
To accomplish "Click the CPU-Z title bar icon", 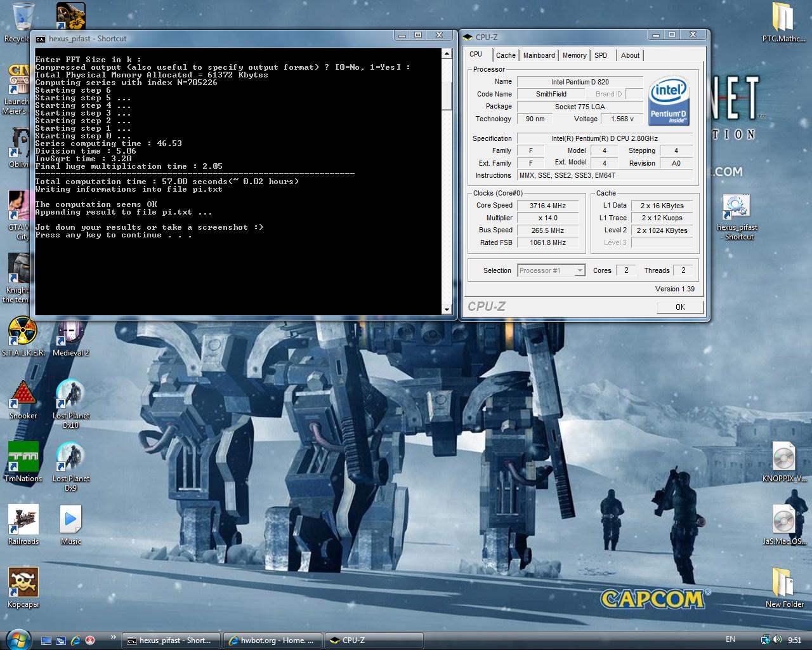I will tap(468, 37).
